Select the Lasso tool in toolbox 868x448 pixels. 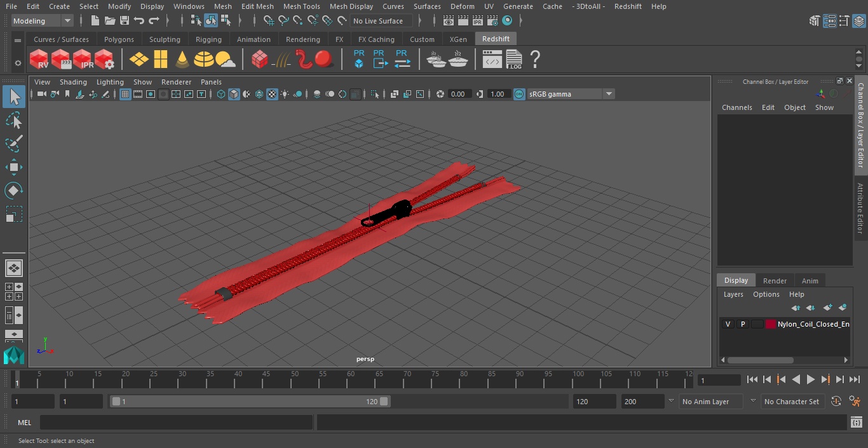pos(13,121)
